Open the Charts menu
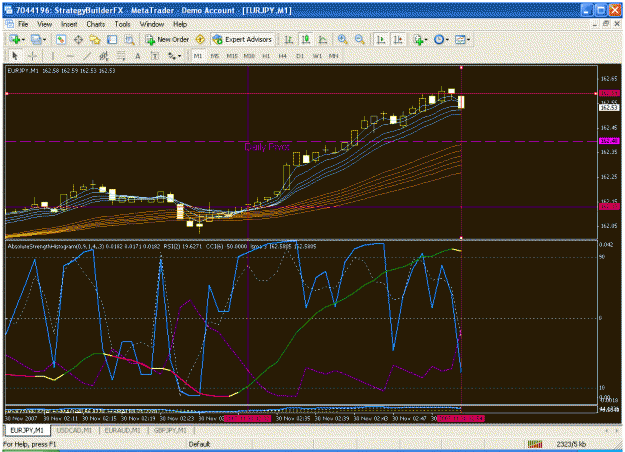625x452 pixels. click(96, 24)
